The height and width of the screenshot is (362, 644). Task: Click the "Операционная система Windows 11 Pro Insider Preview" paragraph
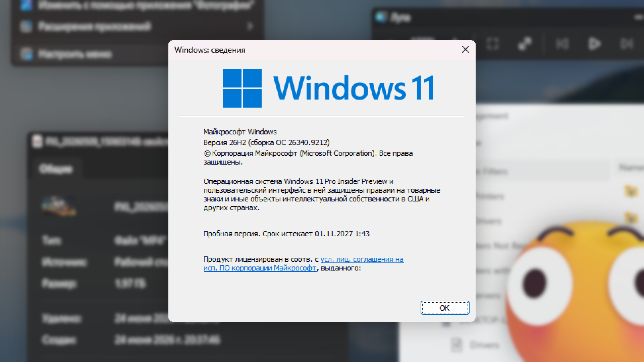click(322, 194)
